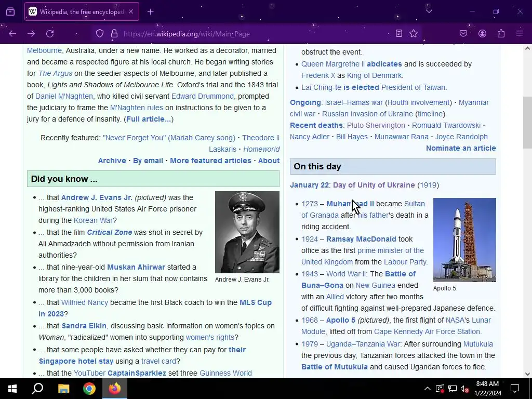
Task: Open Day of Unity of Ukraine
Action: pos(374,185)
